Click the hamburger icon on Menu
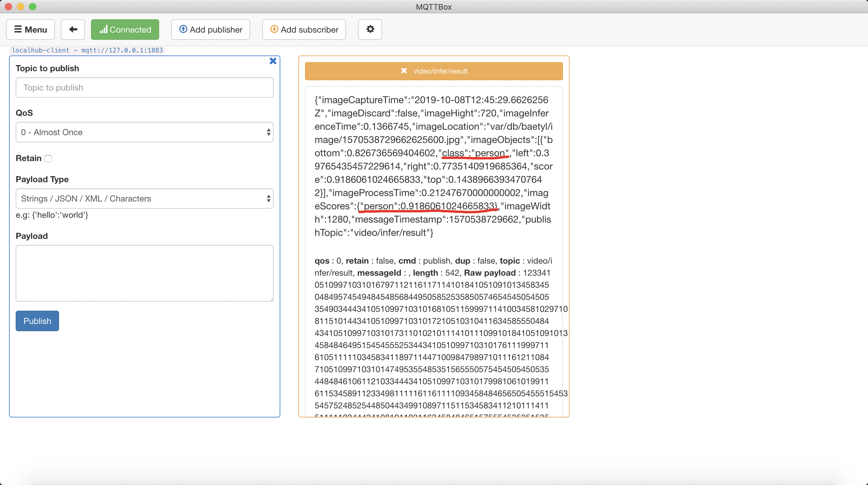 pos(18,29)
